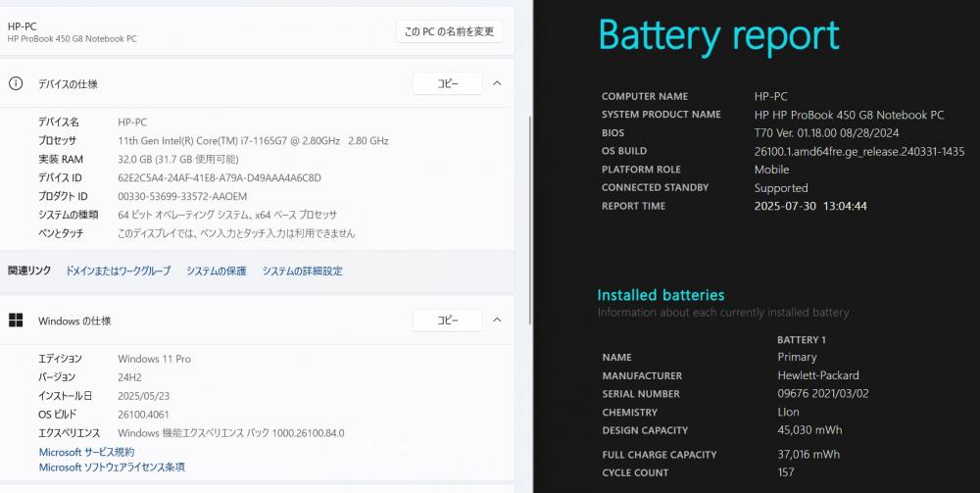Image resolution: width=980 pixels, height=493 pixels.
Task: Copy device specifications with コピー button
Action: tap(448, 83)
